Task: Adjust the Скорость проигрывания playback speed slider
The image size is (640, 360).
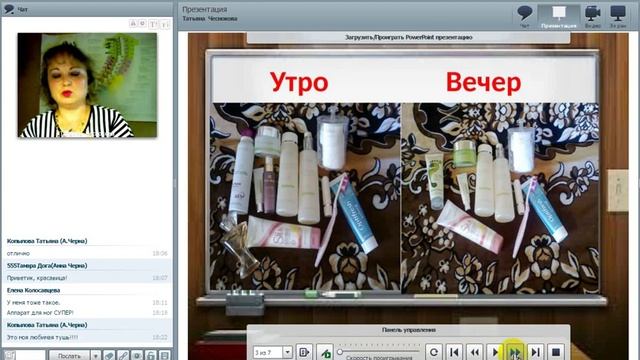Action: (x=378, y=351)
